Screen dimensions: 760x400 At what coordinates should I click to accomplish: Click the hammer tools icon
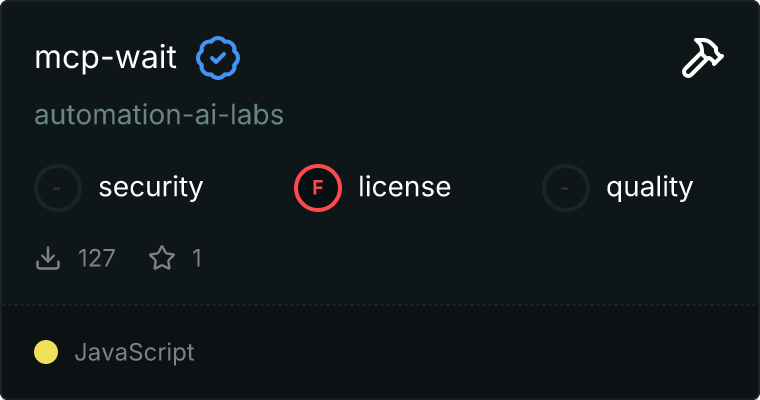(x=703, y=59)
